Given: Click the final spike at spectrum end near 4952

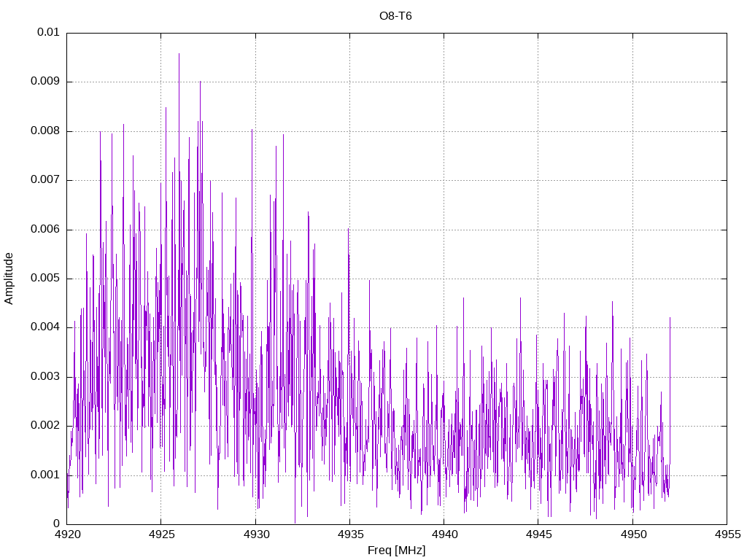Looking at the screenshot, I should coord(670,318).
